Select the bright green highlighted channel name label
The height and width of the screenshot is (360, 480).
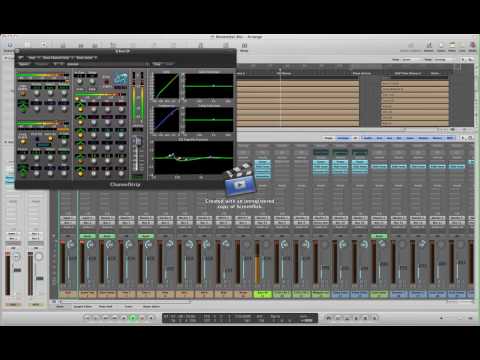[263, 294]
